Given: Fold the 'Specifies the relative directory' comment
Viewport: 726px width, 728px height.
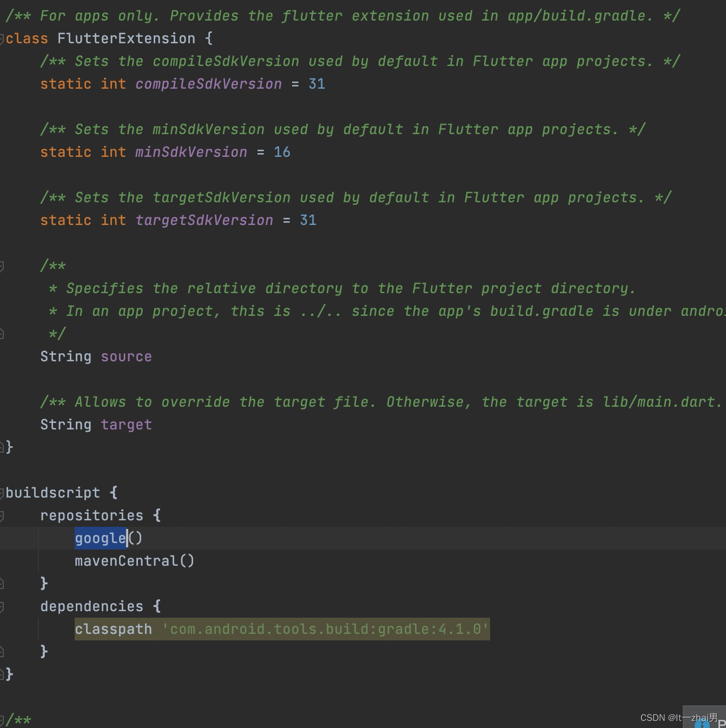Looking at the screenshot, I should (x=2, y=266).
